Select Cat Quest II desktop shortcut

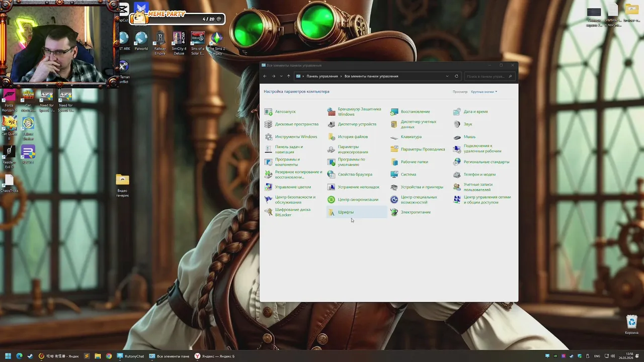(9, 129)
